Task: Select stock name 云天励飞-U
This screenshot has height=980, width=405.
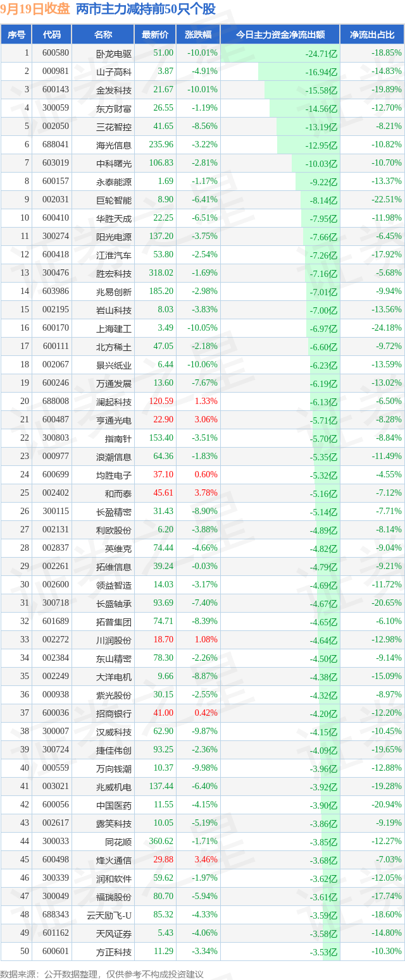Action: click(x=109, y=915)
